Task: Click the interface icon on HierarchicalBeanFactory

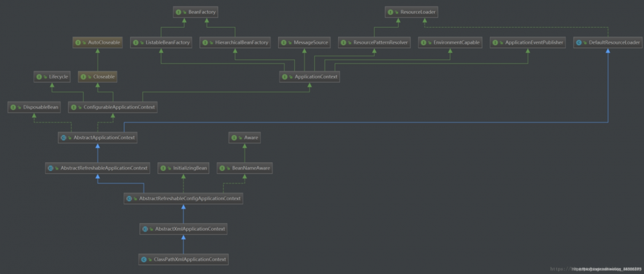Action: point(205,42)
